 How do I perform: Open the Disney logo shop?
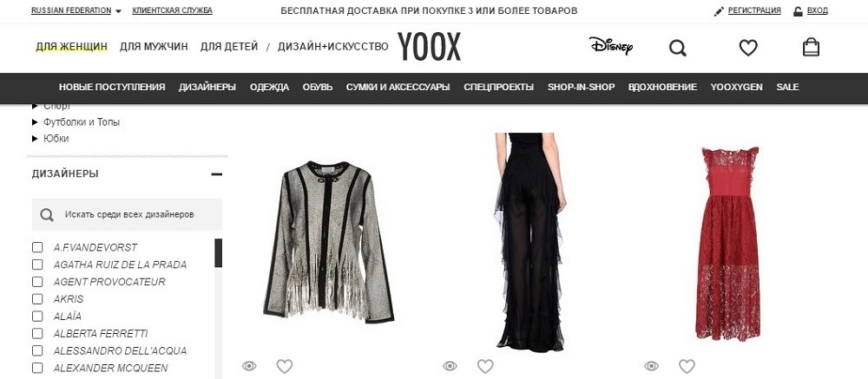click(610, 46)
